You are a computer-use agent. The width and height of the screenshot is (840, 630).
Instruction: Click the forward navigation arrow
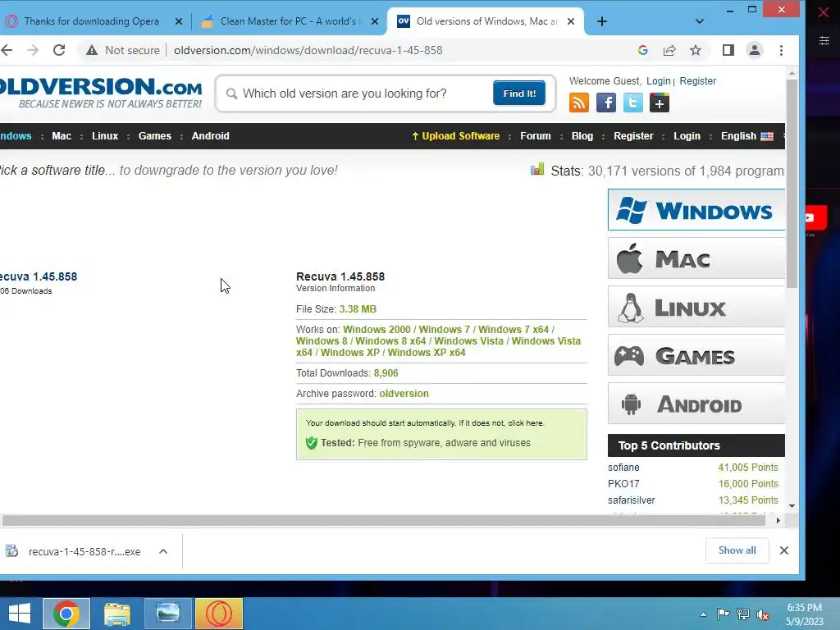click(x=33, y=50)
